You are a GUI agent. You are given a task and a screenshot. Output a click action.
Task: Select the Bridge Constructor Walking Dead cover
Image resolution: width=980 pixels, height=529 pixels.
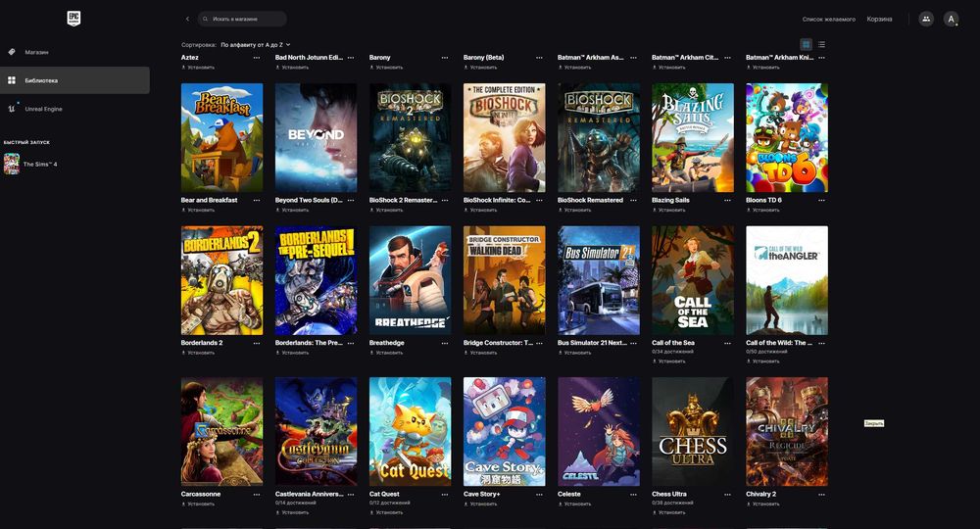pos(505,280)
